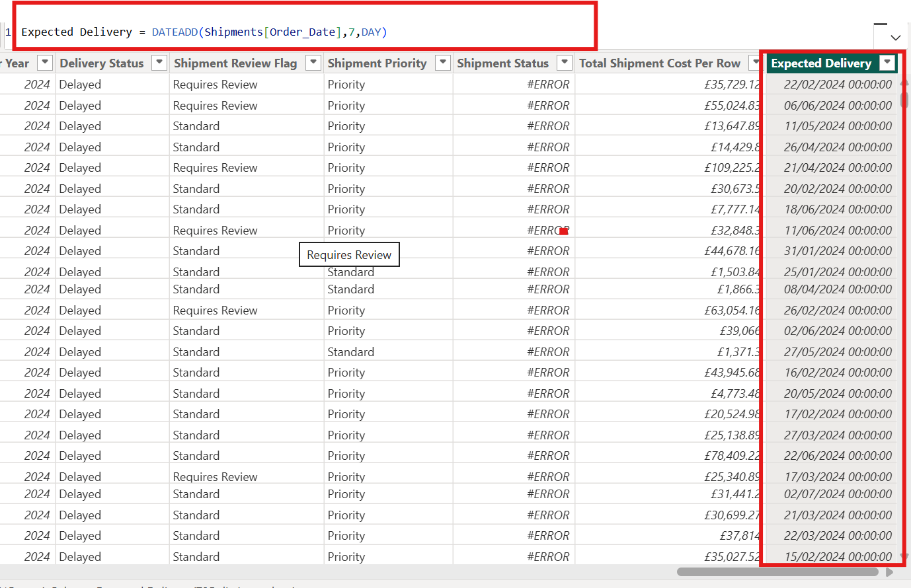Click the cost cell £1,503.84

click(735, 272)
